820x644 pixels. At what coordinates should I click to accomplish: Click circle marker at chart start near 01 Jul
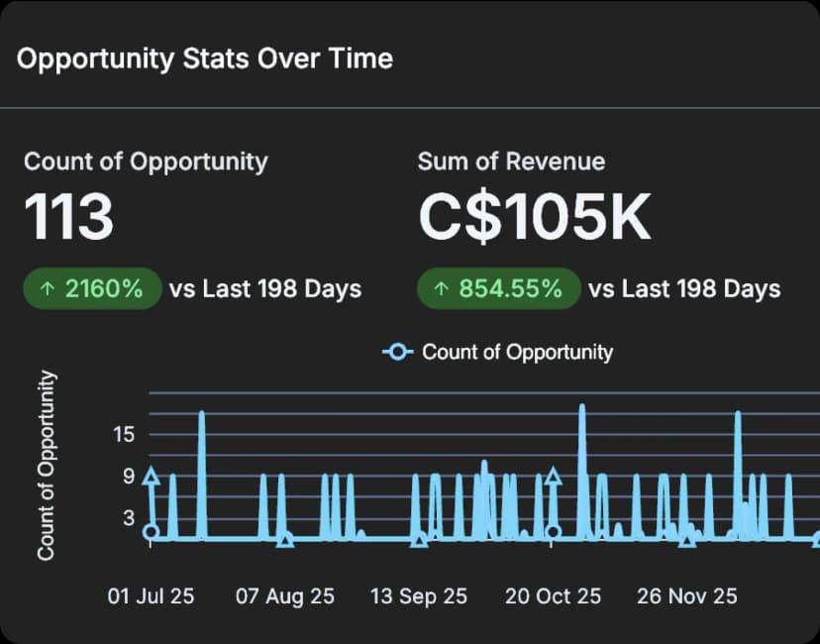(151, 532)
